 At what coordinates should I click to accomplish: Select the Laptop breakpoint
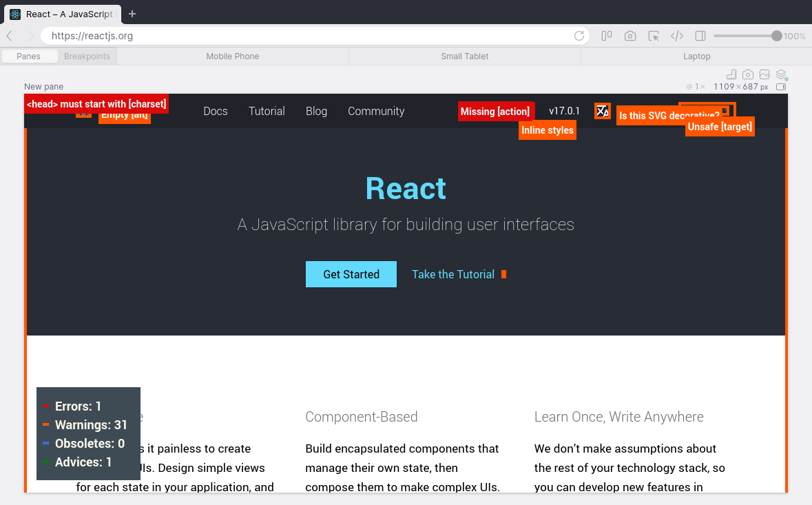pos(696,56)
